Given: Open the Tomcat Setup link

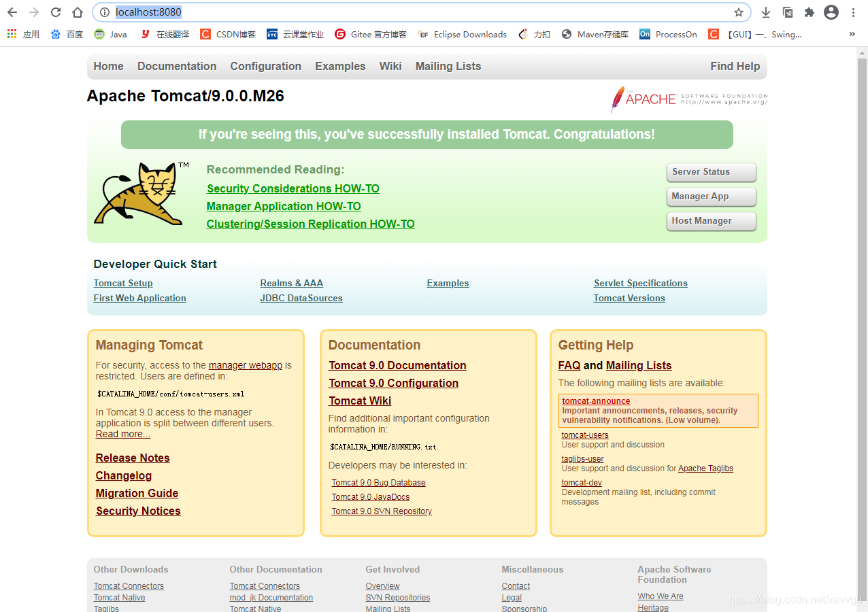Looking at the screenshot, I should click(123, 283).
